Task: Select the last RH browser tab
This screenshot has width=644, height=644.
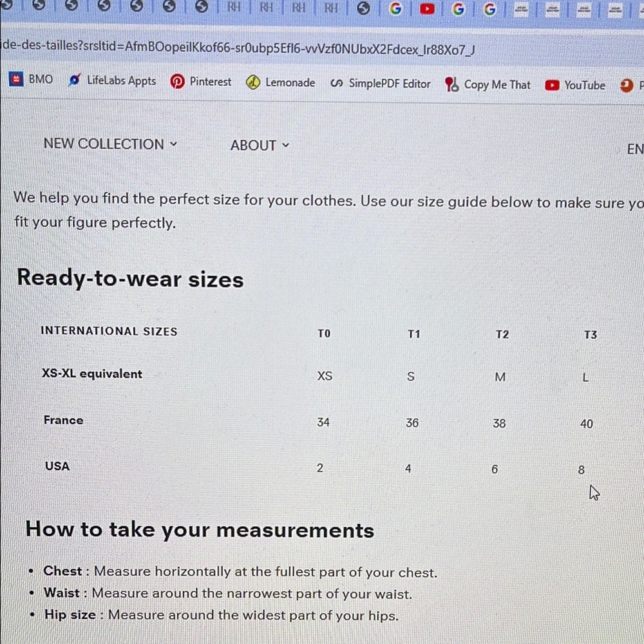Action: 331,8
